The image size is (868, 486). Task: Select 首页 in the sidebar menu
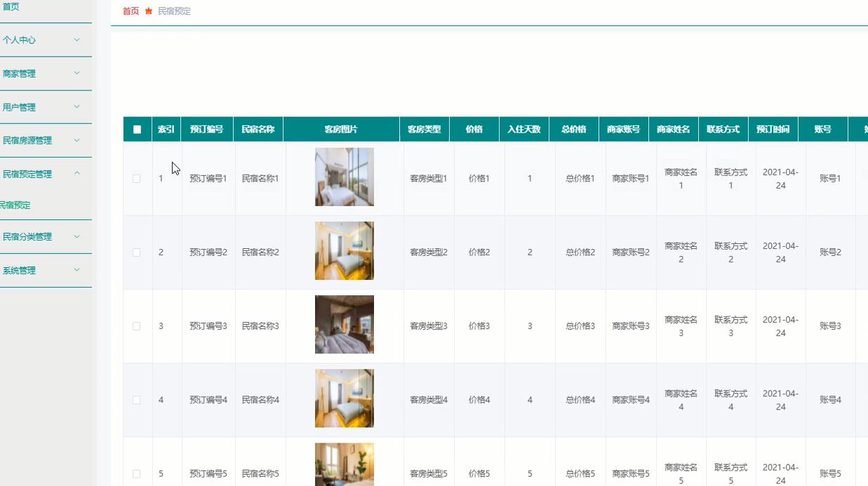[x=10, y=6]
